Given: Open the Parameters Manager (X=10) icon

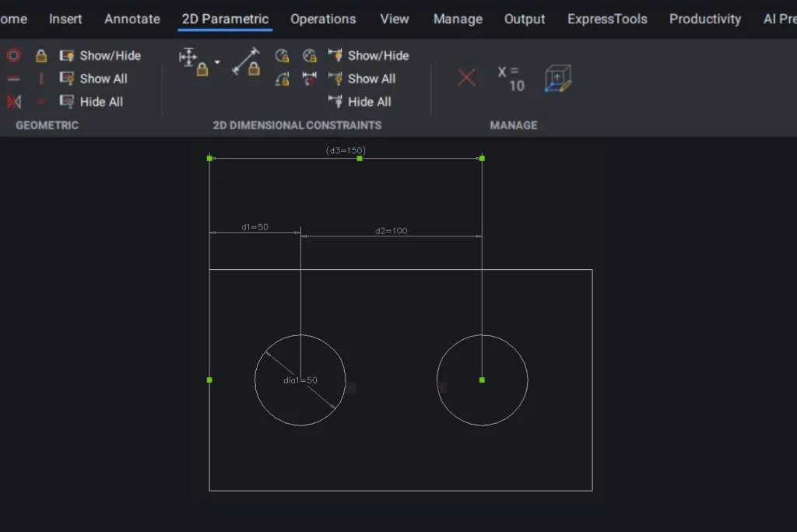Looking at the screenshot, I should point(512,79).
